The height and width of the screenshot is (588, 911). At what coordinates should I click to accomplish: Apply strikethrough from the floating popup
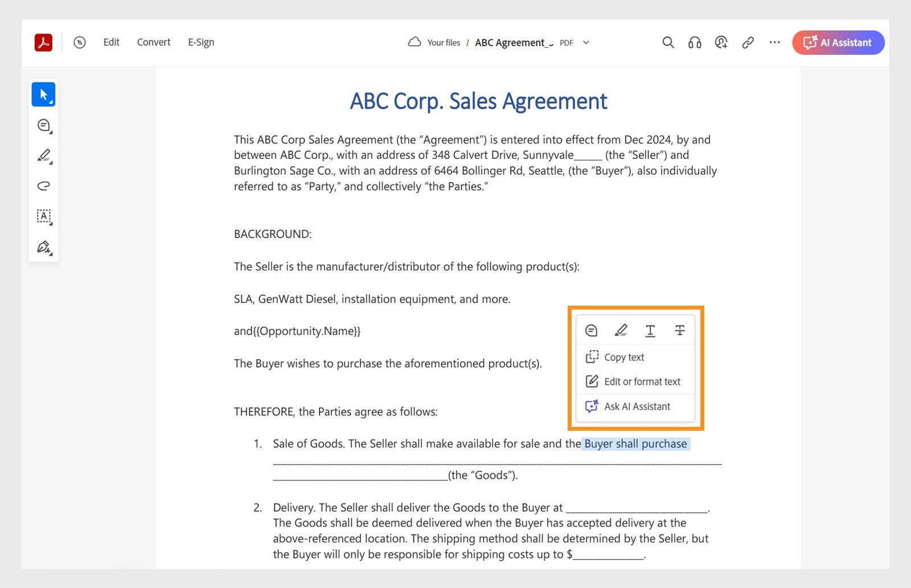pyautogui.click(x=680, y=330)
